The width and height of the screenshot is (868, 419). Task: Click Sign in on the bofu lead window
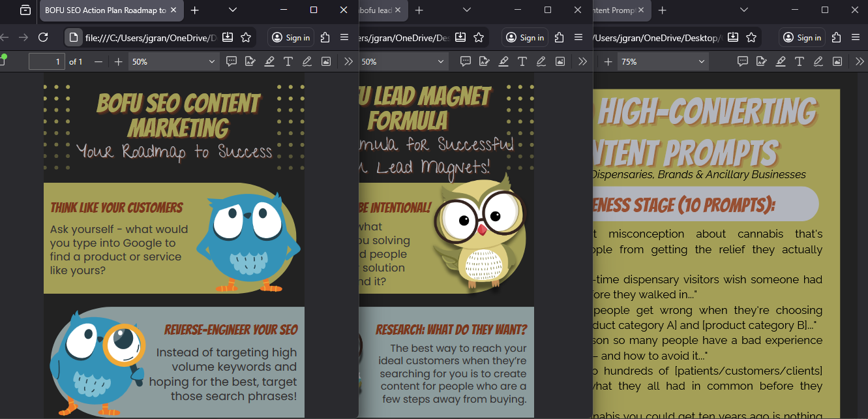point(525,37)
